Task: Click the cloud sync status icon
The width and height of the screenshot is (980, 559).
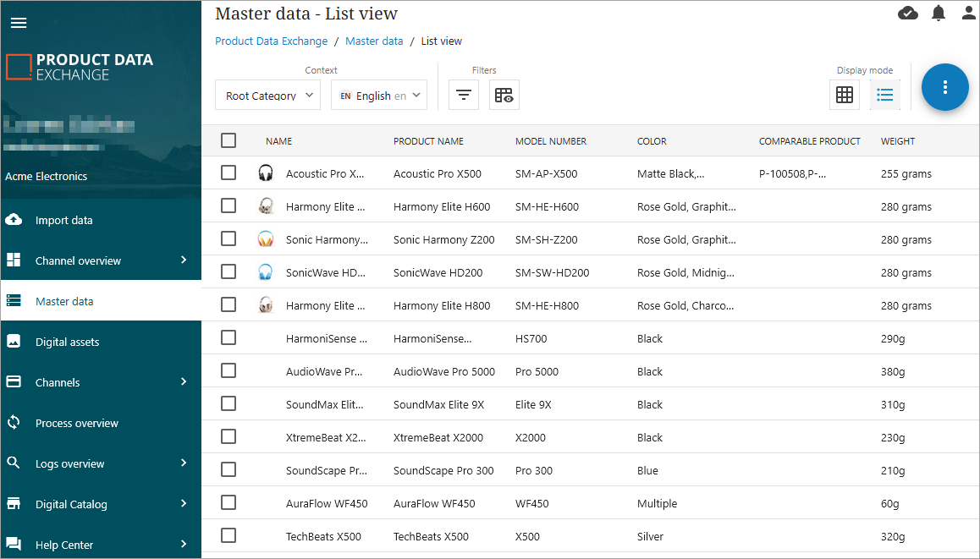Action: click(x=908, y=13)
